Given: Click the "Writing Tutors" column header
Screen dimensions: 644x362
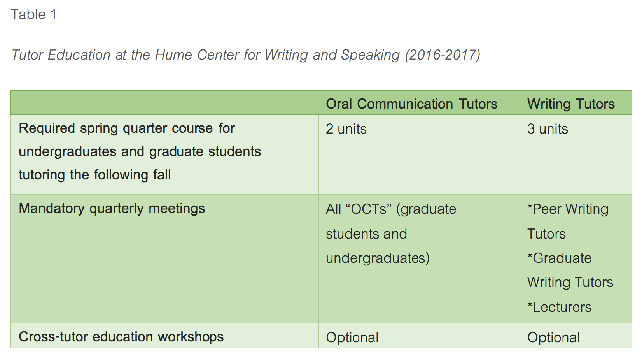Looking at the screenshot, I should click(x=571, y=104).
